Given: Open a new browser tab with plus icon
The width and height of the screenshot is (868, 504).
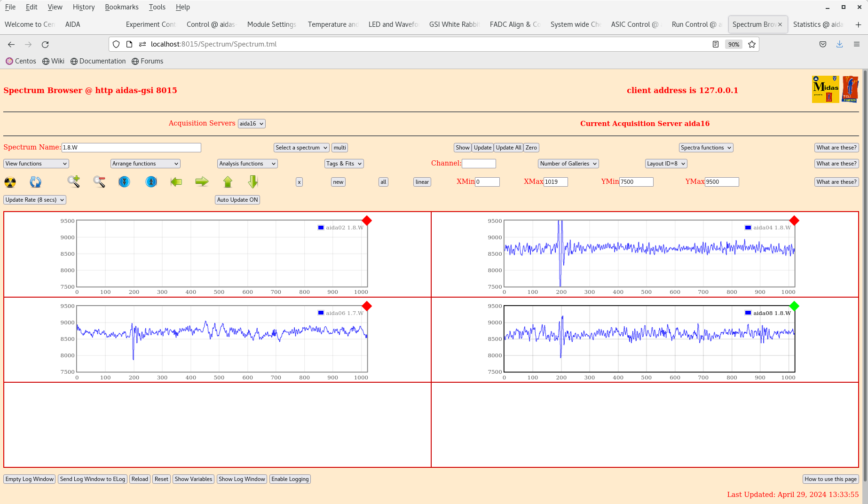Looking at the screenshot, I should pyautogui.click(x=858, y=24).
